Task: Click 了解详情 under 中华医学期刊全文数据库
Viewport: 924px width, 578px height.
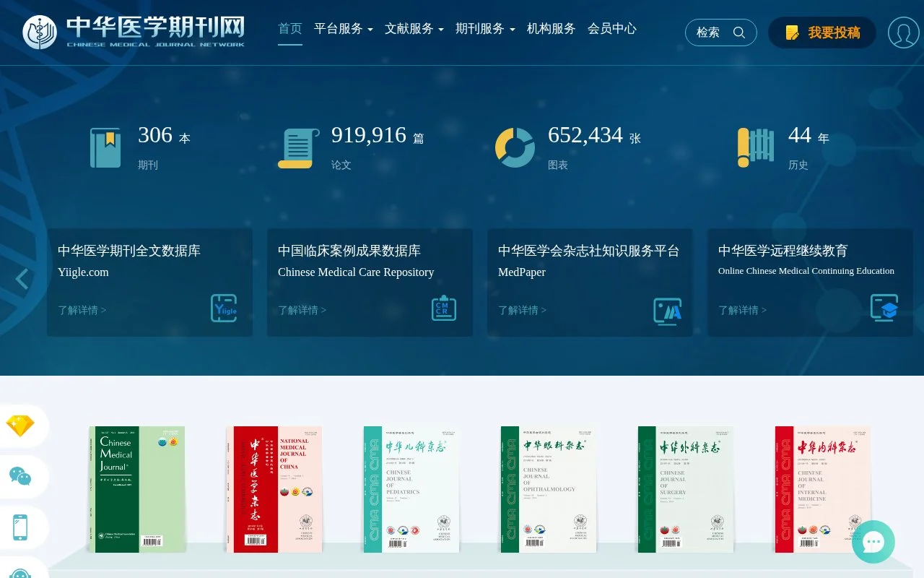Action: coord(82,310)
